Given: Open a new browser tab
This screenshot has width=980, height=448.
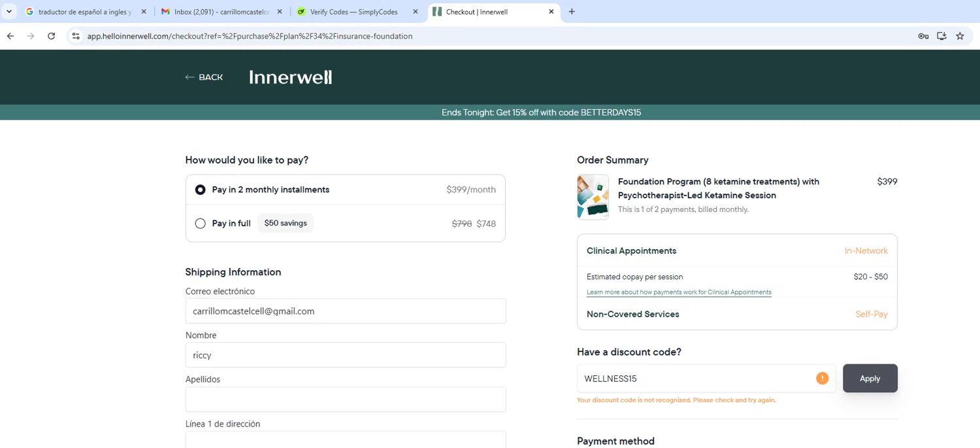Looking at the screenshot, I should tap(572, 12).
